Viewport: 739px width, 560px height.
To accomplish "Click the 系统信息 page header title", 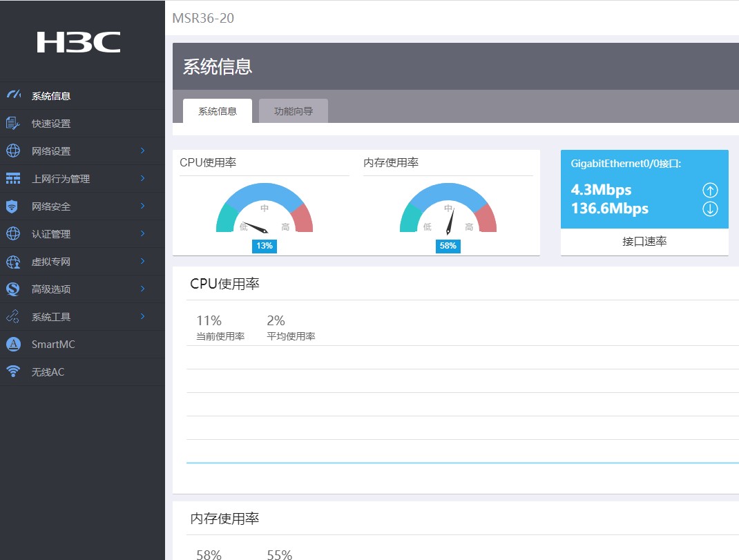I will (218, 66).
